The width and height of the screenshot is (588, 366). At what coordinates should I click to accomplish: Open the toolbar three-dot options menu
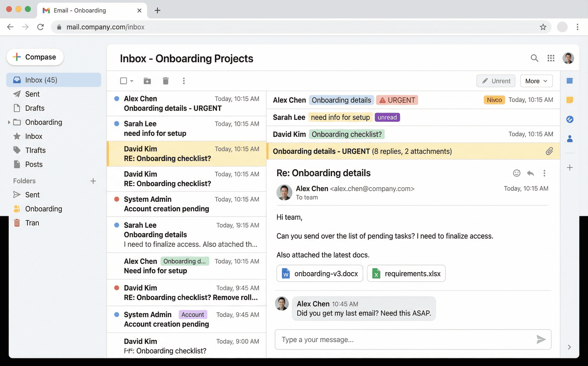click(x=184, y=81)
